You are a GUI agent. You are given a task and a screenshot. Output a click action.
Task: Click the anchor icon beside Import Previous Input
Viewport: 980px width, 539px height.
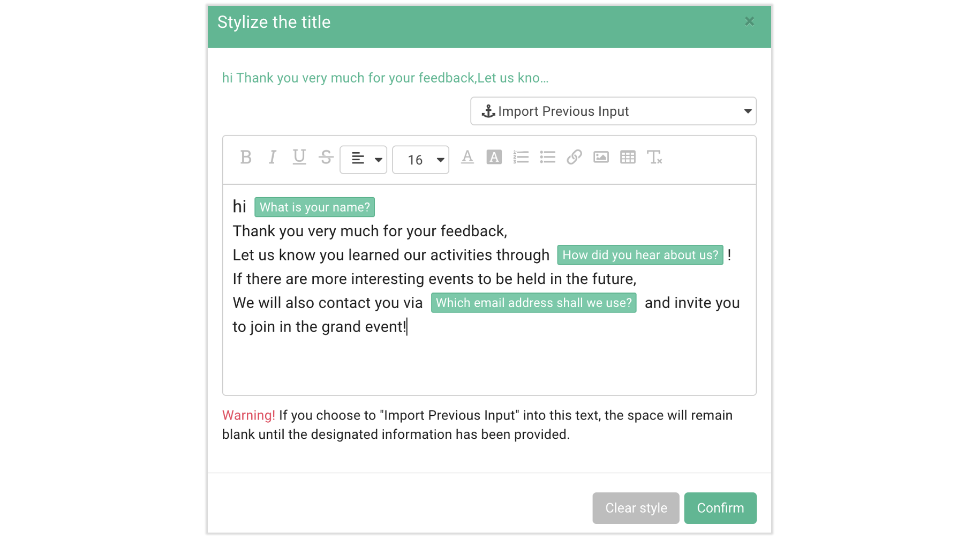pos(488,111)
